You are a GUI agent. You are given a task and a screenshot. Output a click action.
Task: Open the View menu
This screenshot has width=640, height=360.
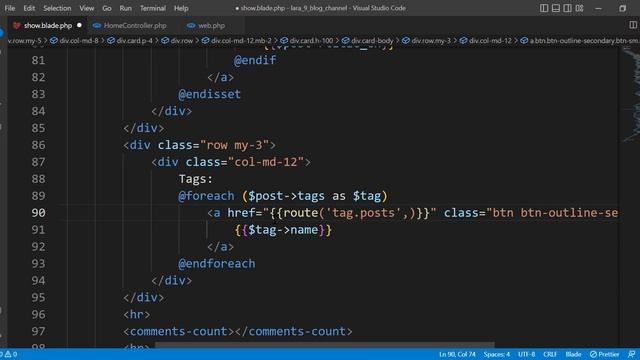87,8
